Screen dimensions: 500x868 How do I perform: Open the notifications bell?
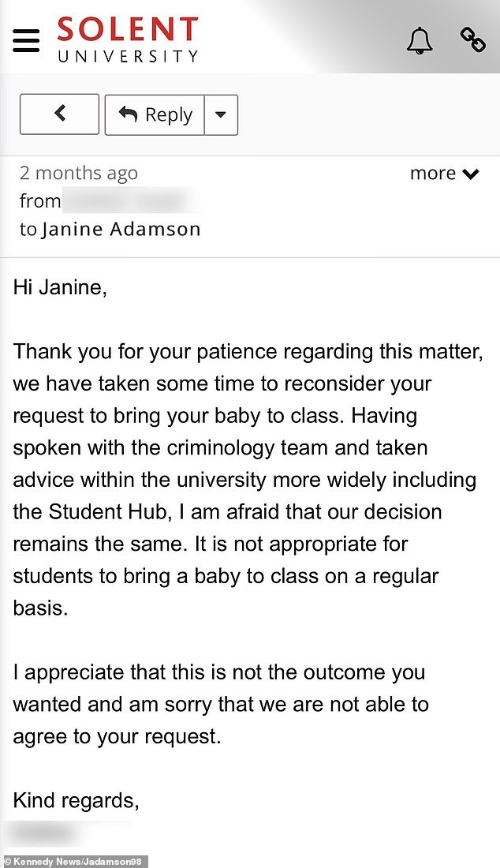420,39
